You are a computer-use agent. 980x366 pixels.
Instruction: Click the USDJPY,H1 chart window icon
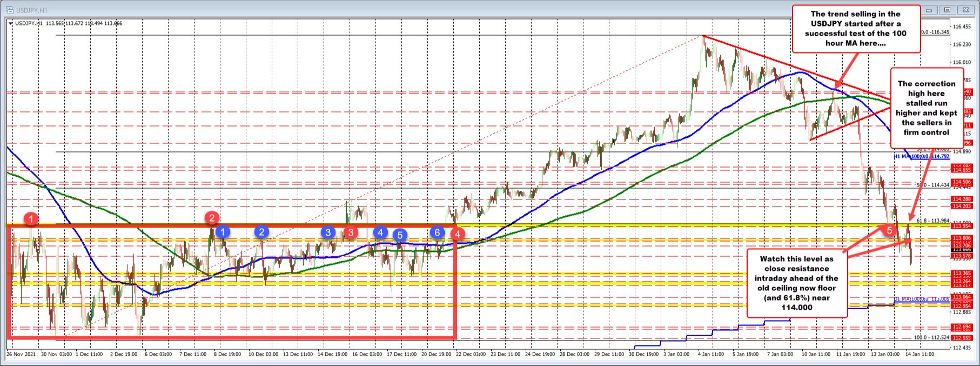coord(10,9)
